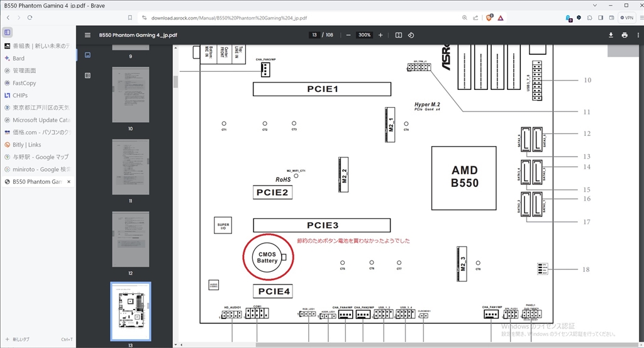The width and height of the screenshot is (644, 348).
Task: Fit PDF page to width
Action: (x=398, y=35)
